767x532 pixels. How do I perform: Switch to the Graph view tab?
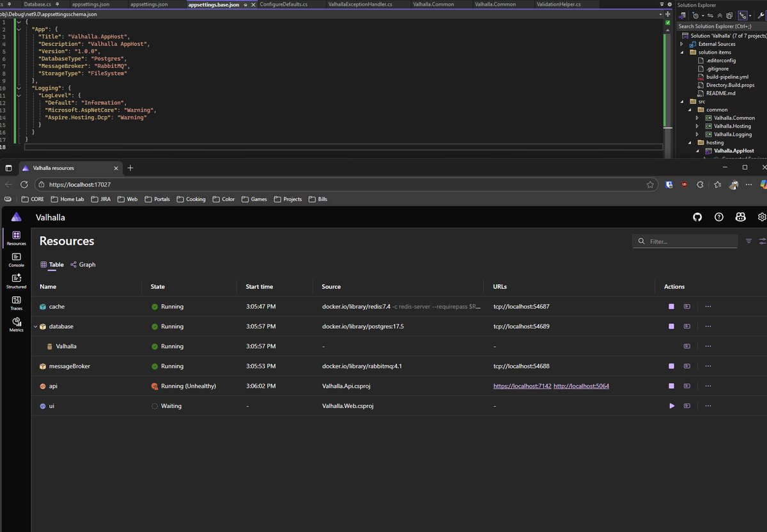(83, 264)
